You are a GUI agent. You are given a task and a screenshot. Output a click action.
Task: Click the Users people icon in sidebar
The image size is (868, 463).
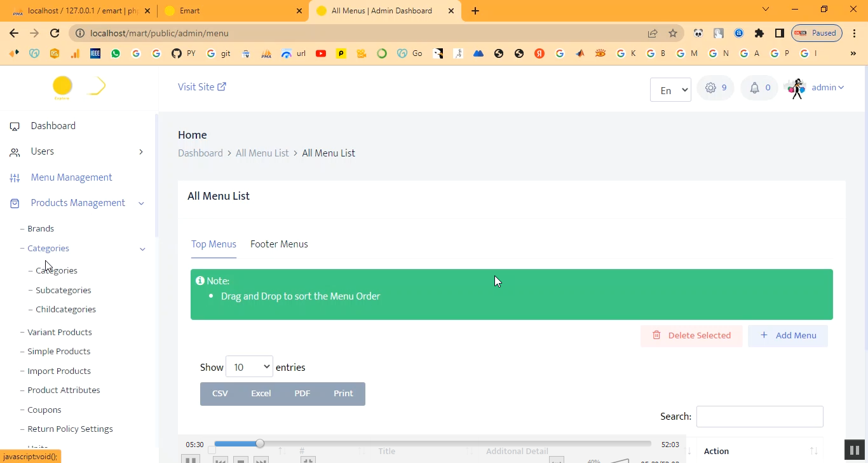coord(15,152)
